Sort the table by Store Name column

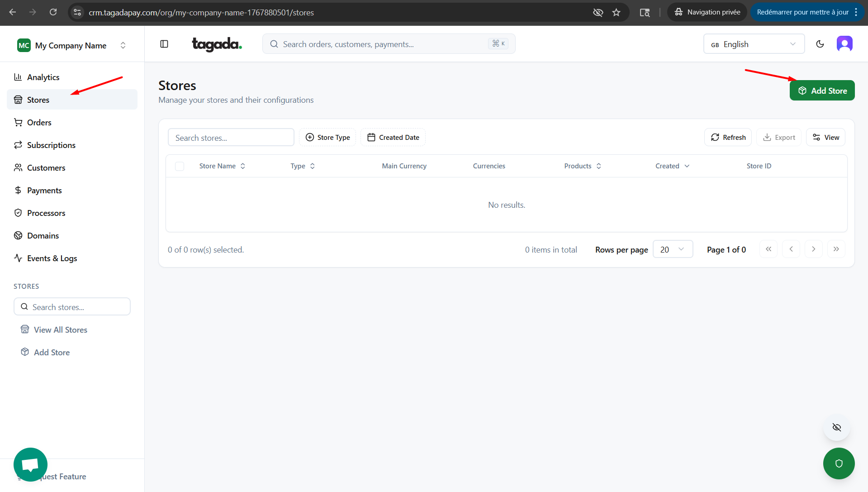click(x=222, y=166)
